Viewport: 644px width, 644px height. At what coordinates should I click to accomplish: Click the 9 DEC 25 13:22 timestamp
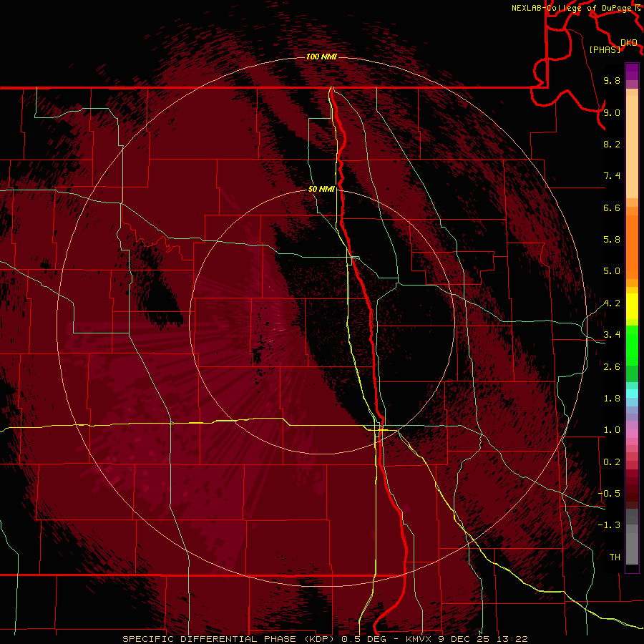coord(484,639)
